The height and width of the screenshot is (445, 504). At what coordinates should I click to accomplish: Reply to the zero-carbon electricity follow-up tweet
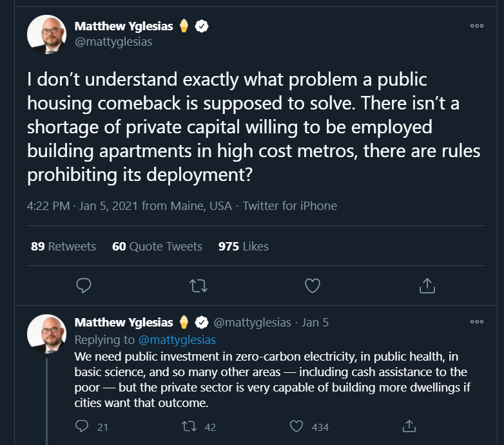click(82, 426)
